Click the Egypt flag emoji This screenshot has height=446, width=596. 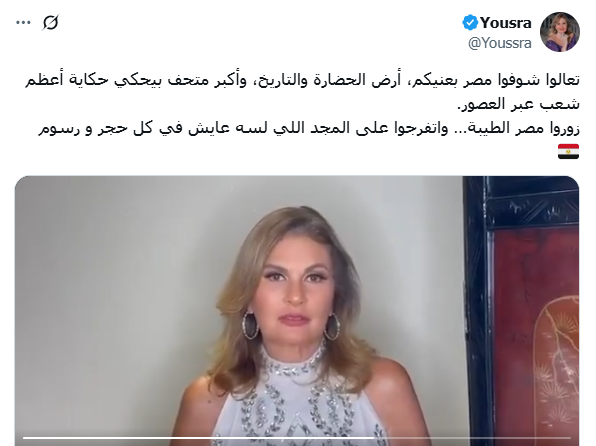568,151
